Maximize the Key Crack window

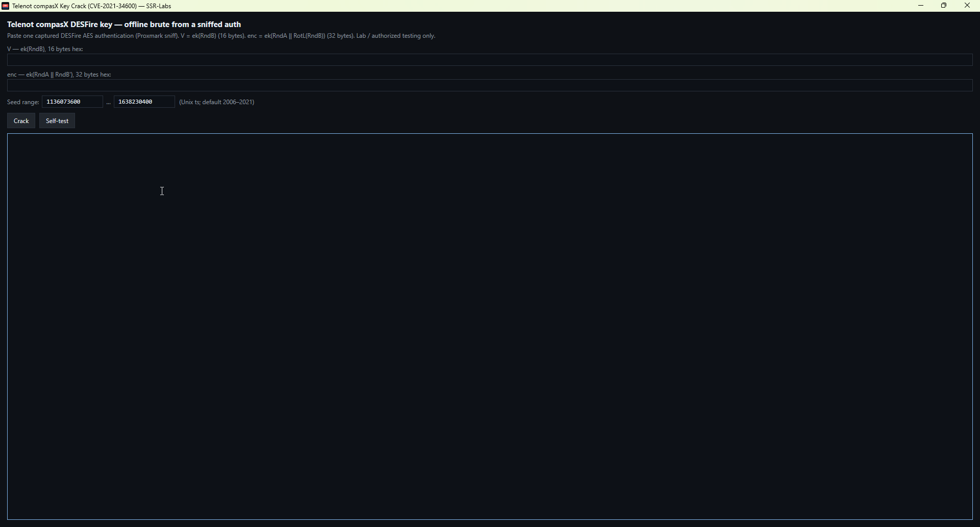[x=945, y=6]
